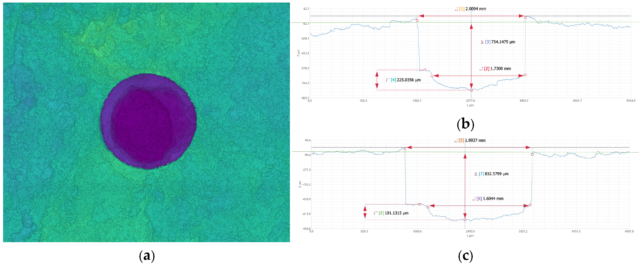The image size is (644, 267).
Task: Click the 830.3 tick on the L axis
Action: (364, 231)
